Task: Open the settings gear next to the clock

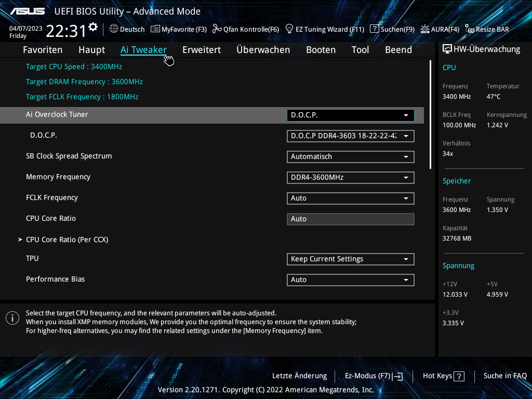Action: pos(93,27)
